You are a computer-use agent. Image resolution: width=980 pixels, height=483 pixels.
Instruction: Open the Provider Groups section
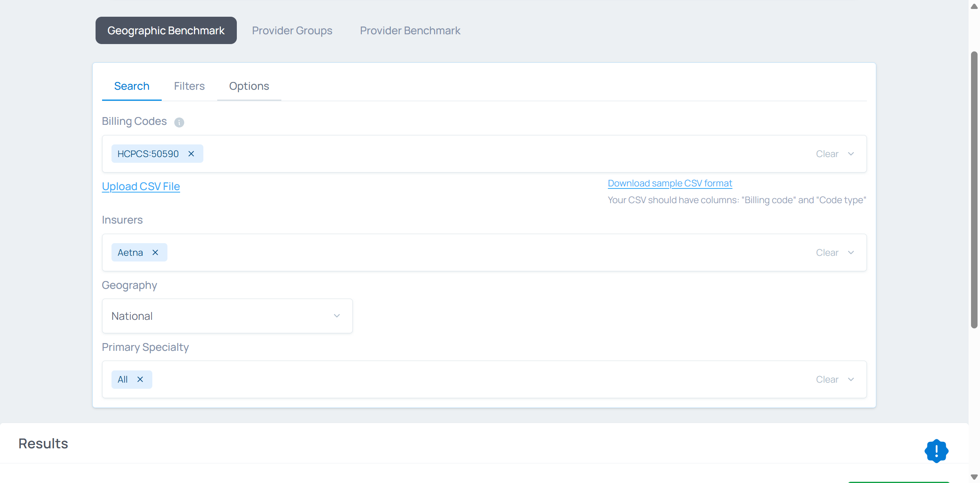click(x=292, y=31)
